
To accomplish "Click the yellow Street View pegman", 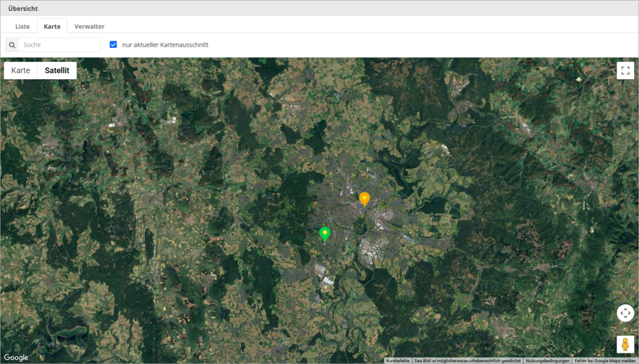I will pyautogui.click(x=625, y=344).
